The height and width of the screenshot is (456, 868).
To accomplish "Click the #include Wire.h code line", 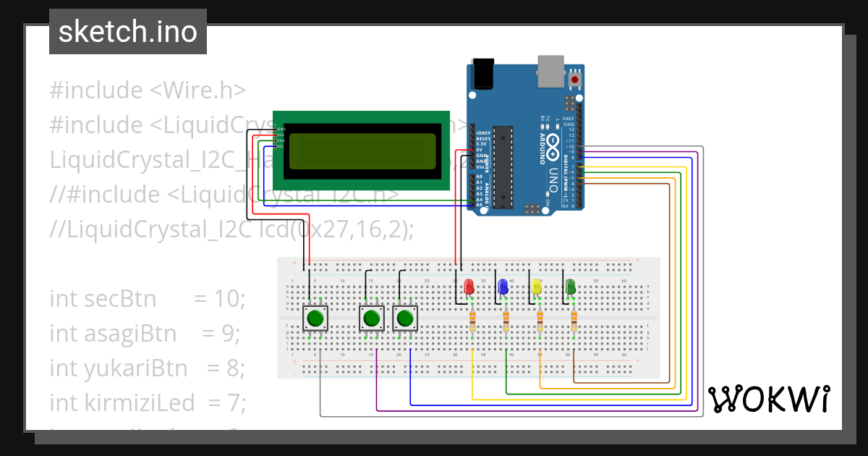I will click(147, 90).
